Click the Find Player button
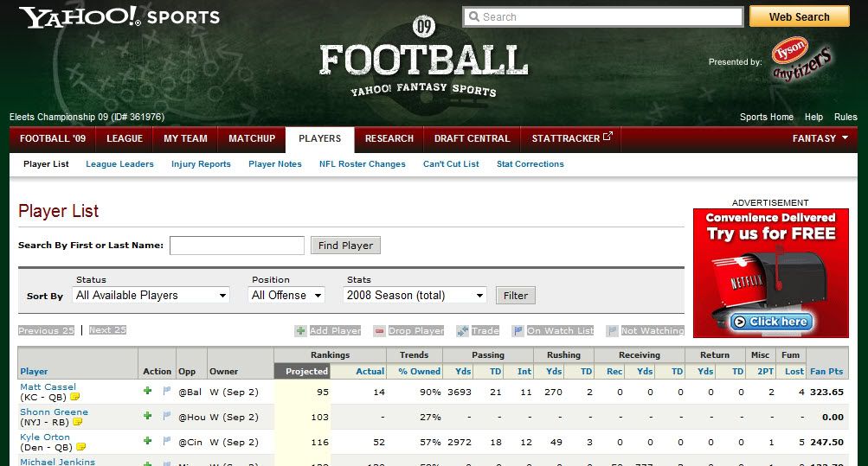Viewport: 868px width, 466px height. (345, 246)
